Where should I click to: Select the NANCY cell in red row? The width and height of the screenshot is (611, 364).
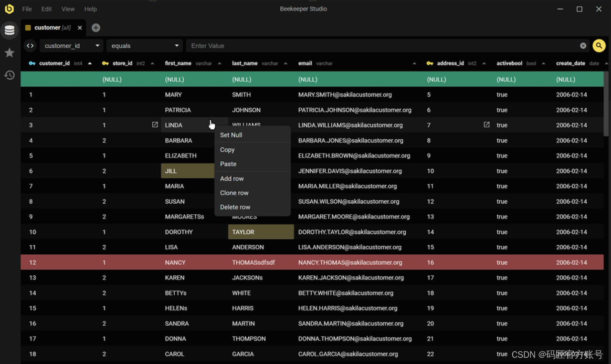(x=194, y=262)
